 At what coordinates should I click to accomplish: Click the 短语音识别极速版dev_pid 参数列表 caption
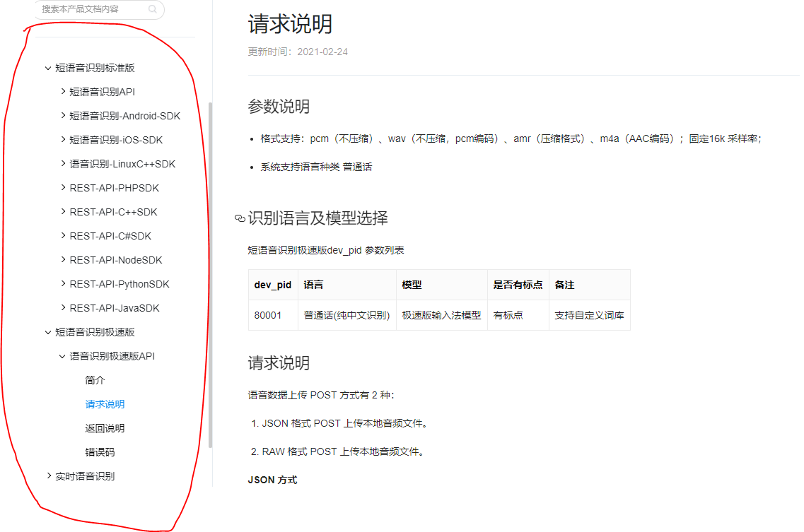click(x=326, y=250)
